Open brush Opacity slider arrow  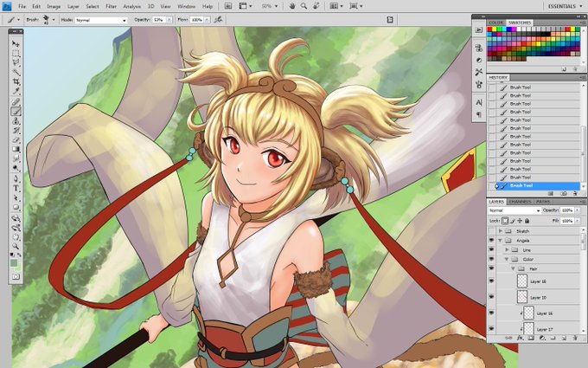[x=169, y=20]
